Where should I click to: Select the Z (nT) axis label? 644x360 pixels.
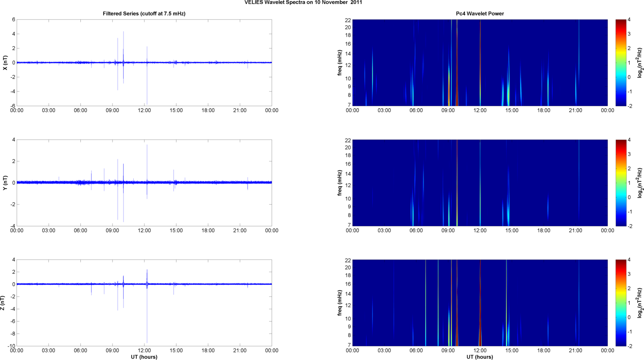pyautogui.click(x=3, y=303)
